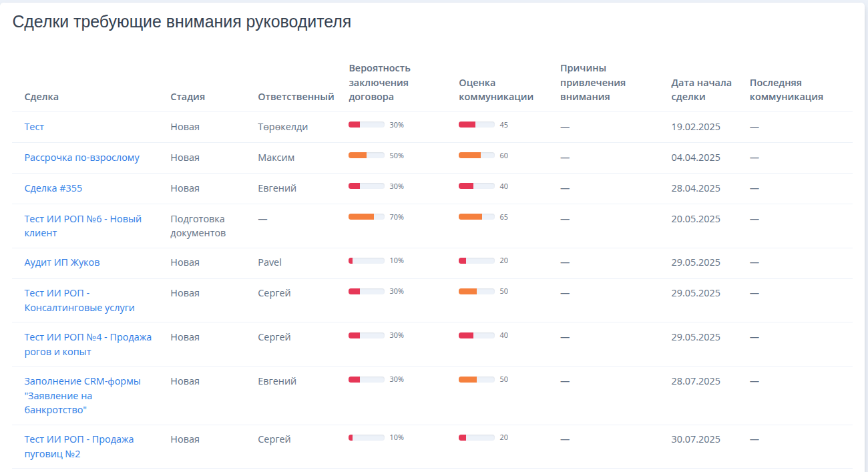This screenshot has height=472, width=868.
Task: Select the "Аудит ИП Жуков" deal link
Action: (62, 262)
